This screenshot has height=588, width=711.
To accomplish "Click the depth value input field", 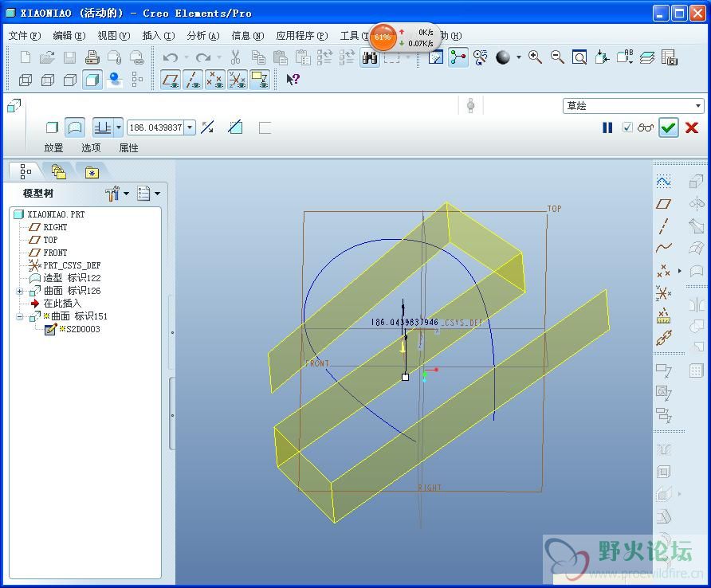I will (156, 127).
